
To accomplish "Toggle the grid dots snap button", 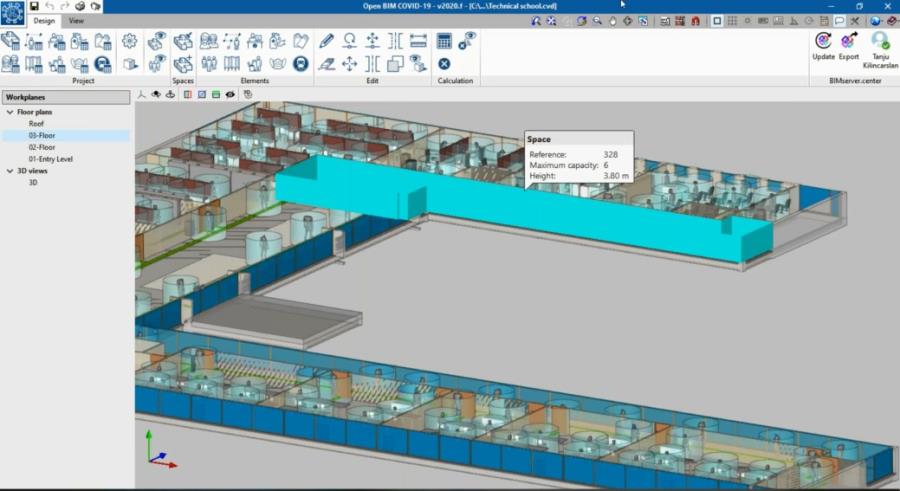I will tap(732, 21).
